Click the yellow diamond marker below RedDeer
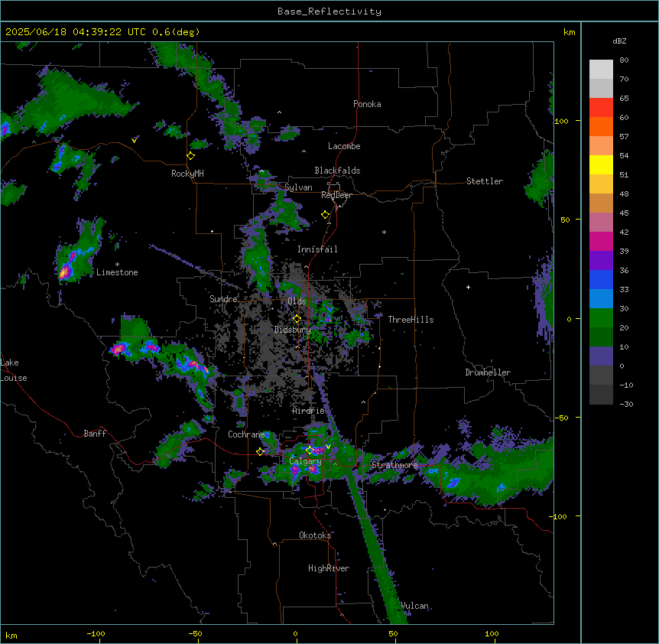This screenshot has width=659, height=644. pos(326,215)
